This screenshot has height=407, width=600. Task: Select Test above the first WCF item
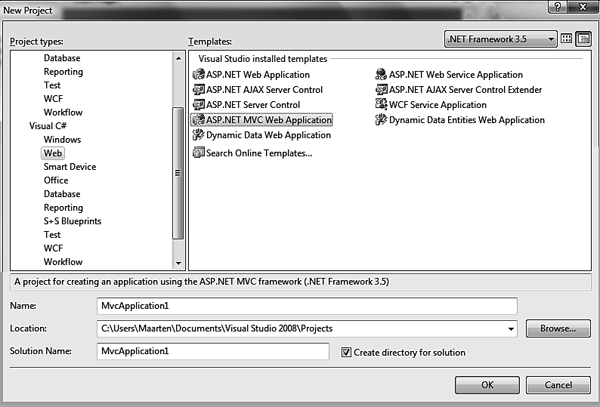[x=52, y=85]
